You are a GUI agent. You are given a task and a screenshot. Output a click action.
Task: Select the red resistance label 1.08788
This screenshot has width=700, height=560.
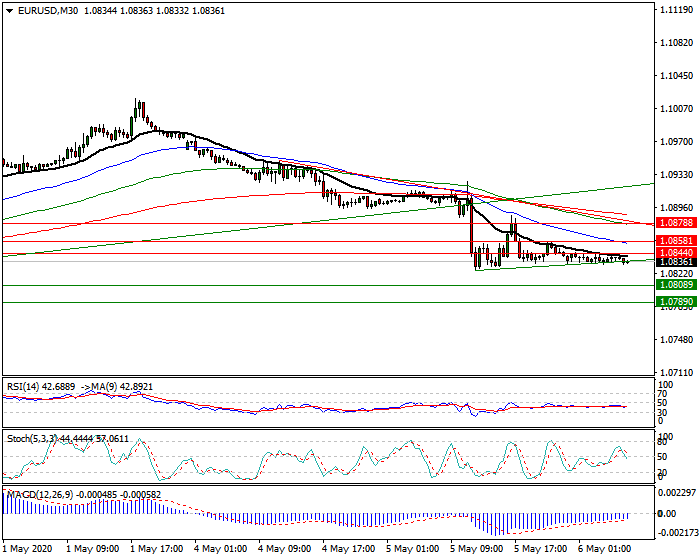point(676,222)
